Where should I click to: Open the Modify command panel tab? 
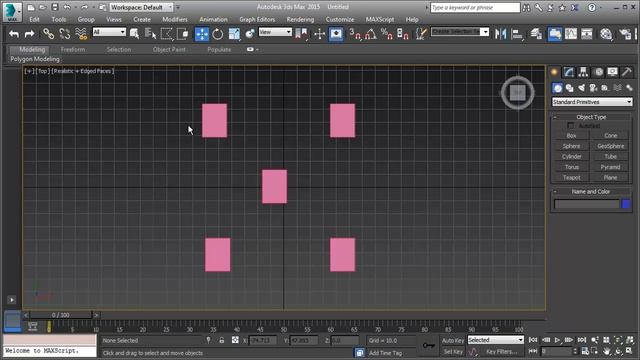[569, 72]
